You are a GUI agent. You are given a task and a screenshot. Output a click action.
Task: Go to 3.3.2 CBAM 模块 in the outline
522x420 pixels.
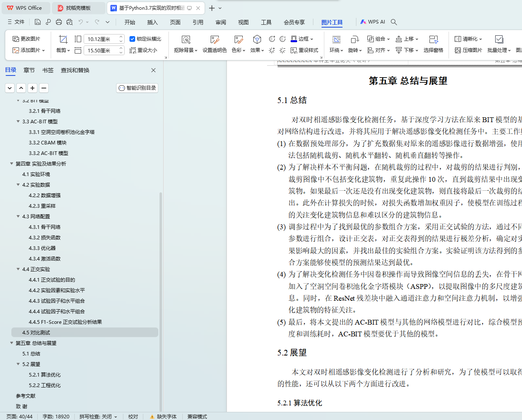47,142
